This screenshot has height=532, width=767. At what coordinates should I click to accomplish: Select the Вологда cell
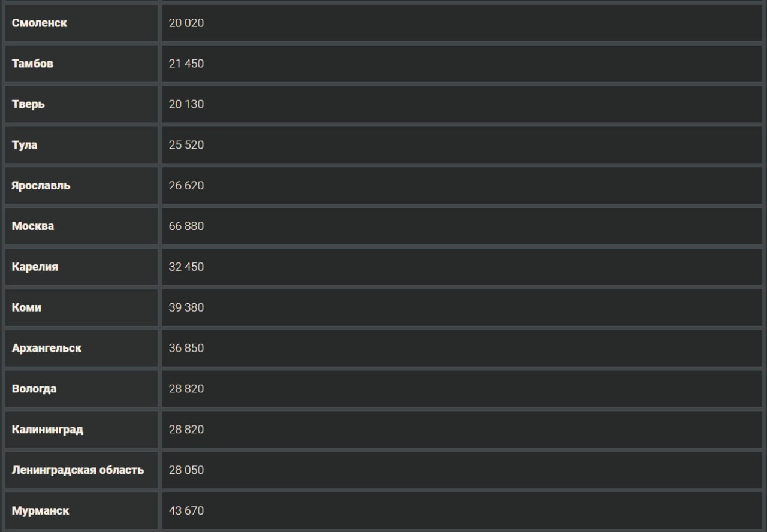click(34, 389)
